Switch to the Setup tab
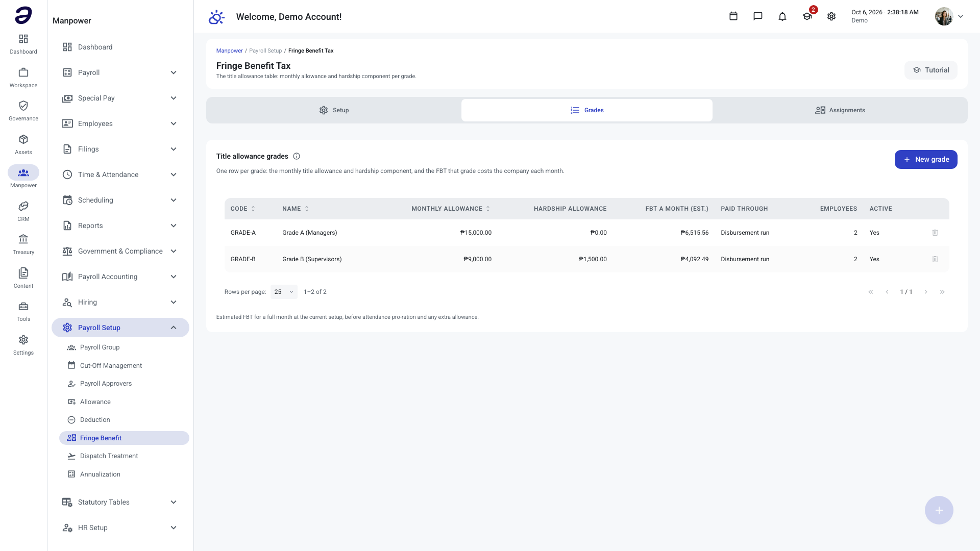Viewport: 980px width, 551px height. pos(334,110)
